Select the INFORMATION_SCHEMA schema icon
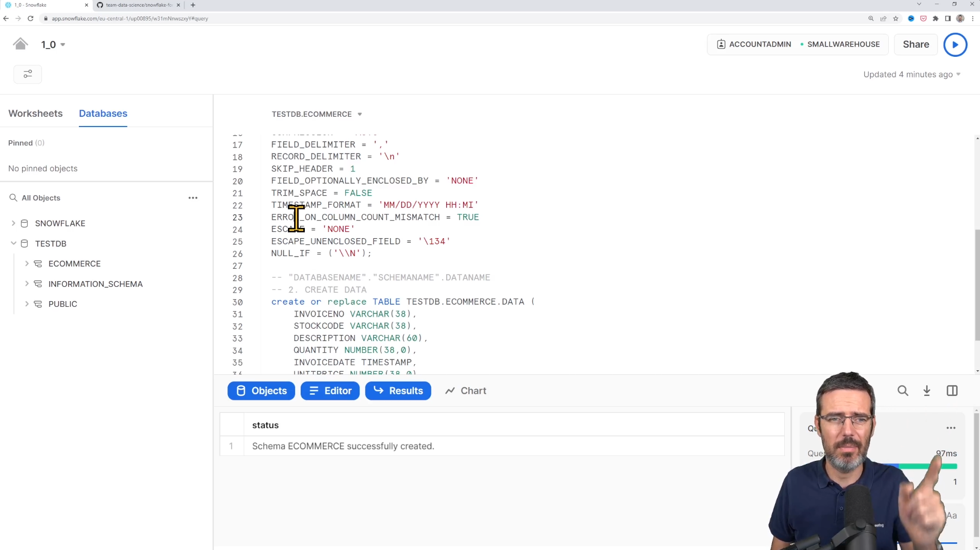The width and height of the screenshot is (980, 550). [x=38, y=284]
